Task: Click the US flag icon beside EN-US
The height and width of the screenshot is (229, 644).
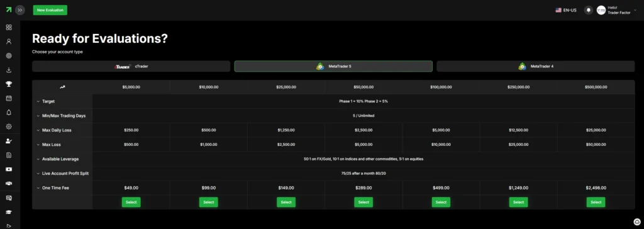Action: coord(558,10)
